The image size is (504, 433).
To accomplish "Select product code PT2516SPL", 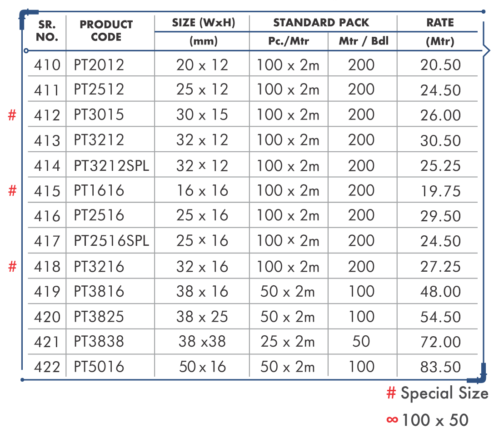I will (x=111, y=241).
